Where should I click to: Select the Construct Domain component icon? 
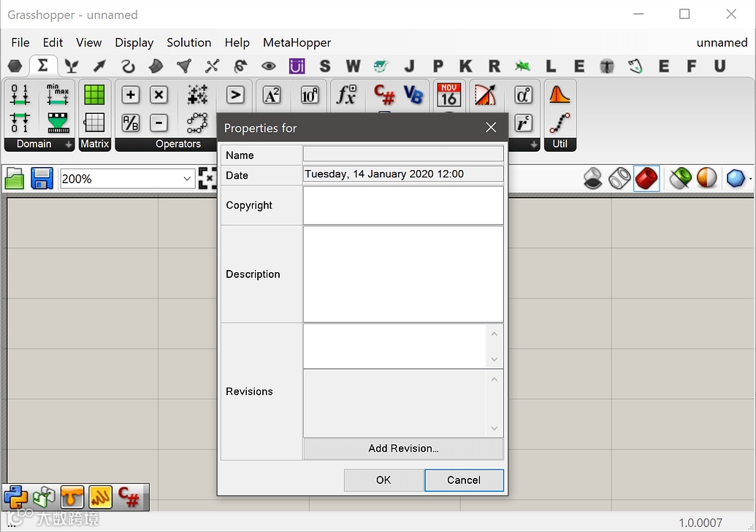pyautogui.click(x=20, y=94)
